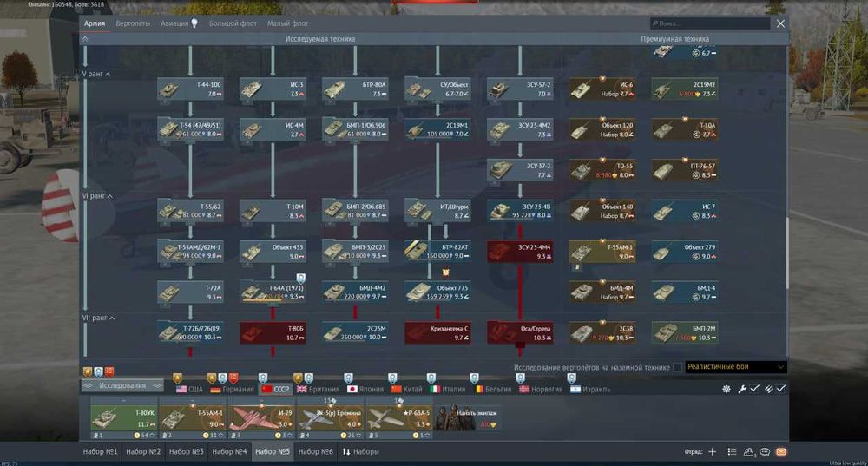Select the Объект 775 card
This screenshot has height=466, width=868.
click(x=437, y=292)
